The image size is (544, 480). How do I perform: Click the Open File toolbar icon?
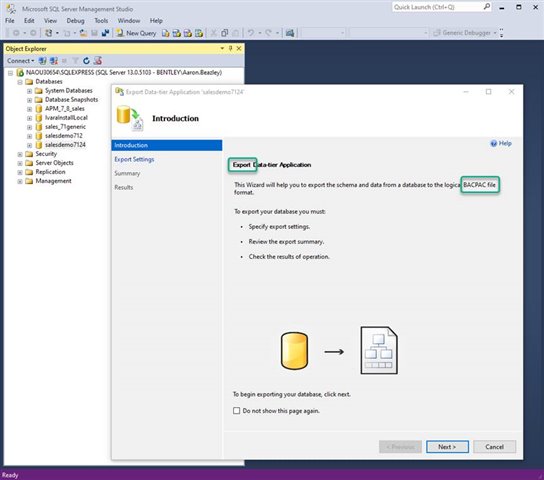(83, 33)
